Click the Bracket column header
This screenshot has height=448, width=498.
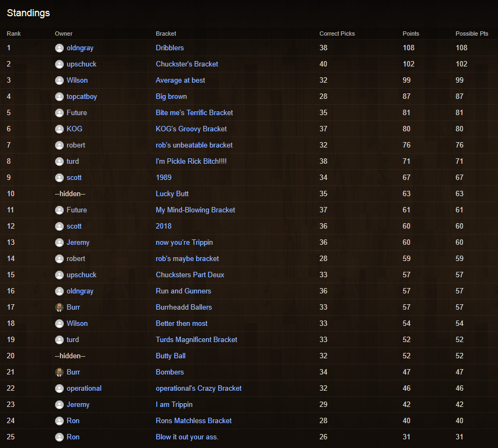coord(166,34)
